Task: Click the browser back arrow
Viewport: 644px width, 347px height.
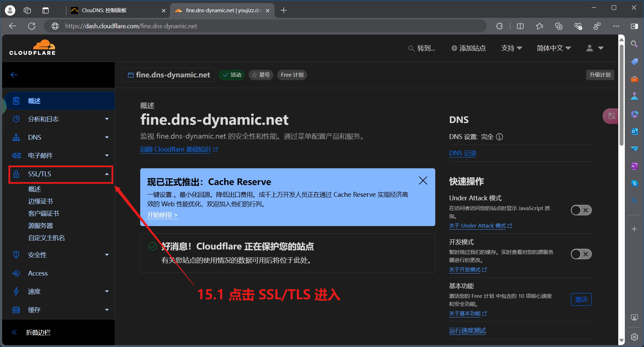Action: [x=13, y=26]
